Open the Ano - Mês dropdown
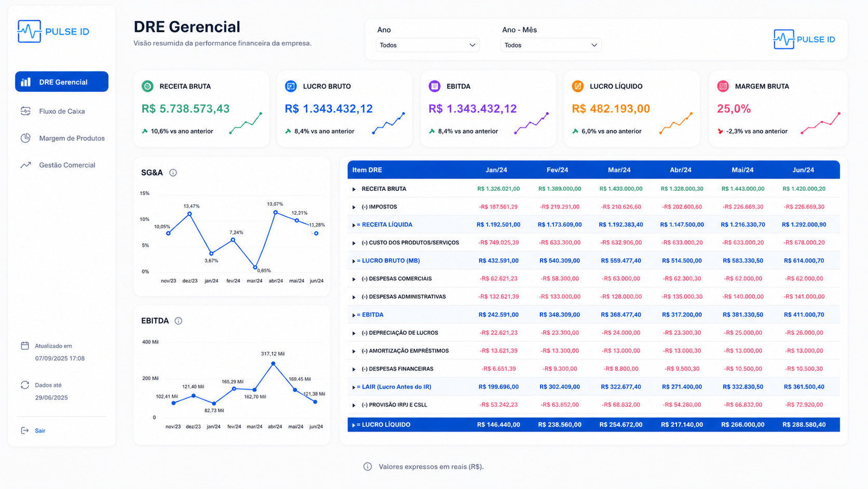Image resolution: width=868 pixels, height=489 pixels. pos(551,45)
